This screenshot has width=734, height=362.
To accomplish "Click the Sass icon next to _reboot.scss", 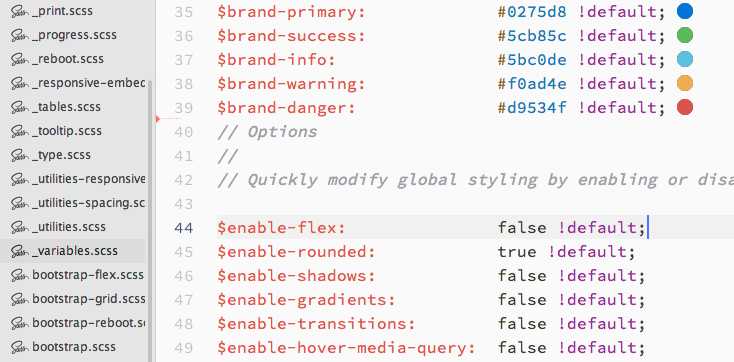I will click(20, 59).
